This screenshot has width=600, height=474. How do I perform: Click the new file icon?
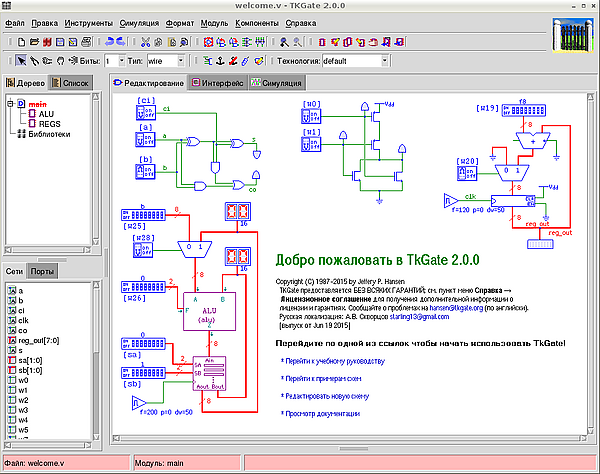[x=20, y=42]
